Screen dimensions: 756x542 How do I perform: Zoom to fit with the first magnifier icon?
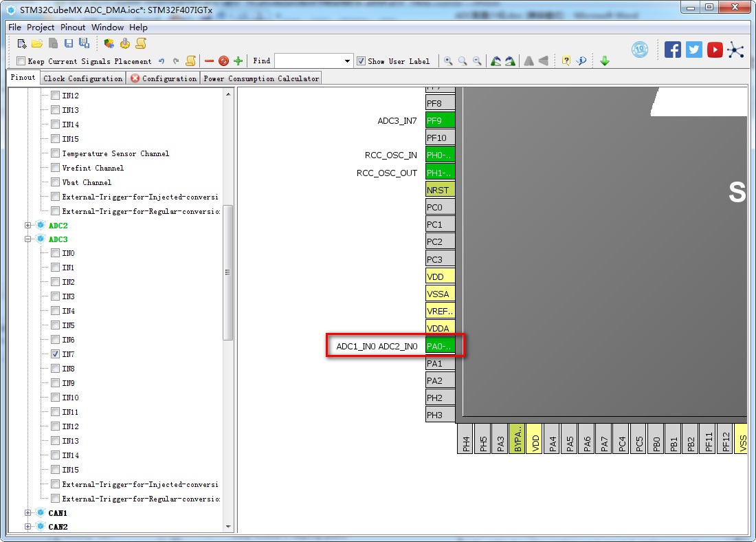(448, 61)
